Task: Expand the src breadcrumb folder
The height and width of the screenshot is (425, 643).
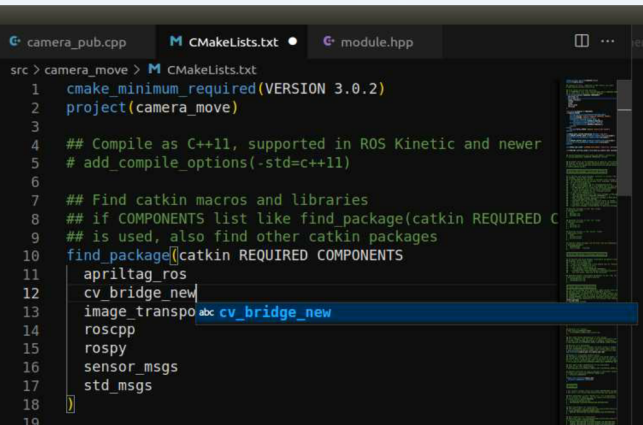Action: [x=19, y=70]
